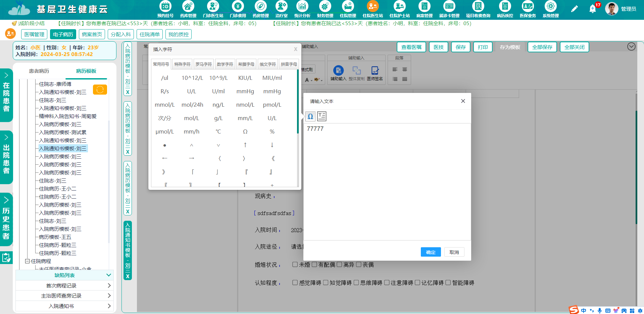Check the 未婚 marital status checkbox
Viewport: 644px width, 314px height.
(295, 264)
